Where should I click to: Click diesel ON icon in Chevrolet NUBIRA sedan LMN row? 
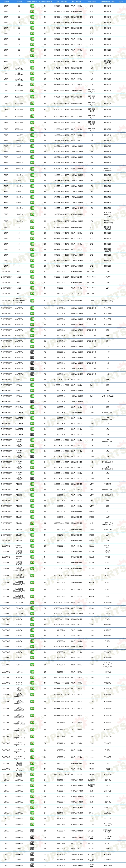pyautogui.click(x=32, y=479)
